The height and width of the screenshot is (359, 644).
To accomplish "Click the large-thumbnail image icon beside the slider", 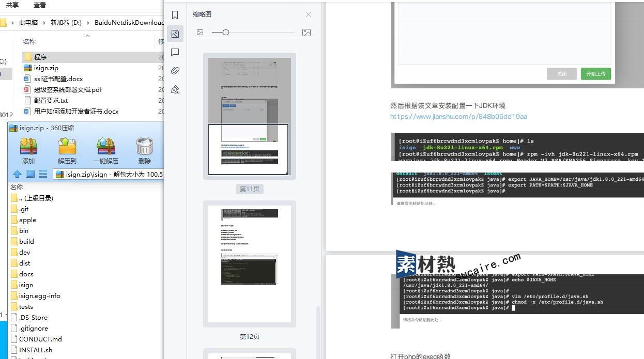I will pyautogui.click(x=306, y=33).
